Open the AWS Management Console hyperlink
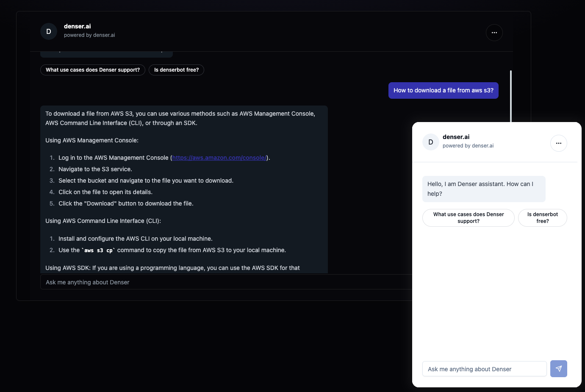Screen dimensions: 585x392 (x=219, y=157)
